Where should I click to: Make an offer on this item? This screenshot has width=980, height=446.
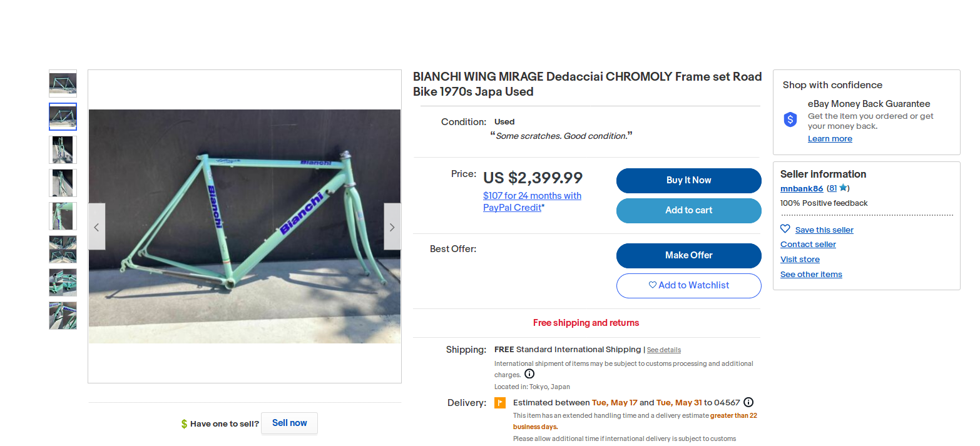tap(688, 255)
